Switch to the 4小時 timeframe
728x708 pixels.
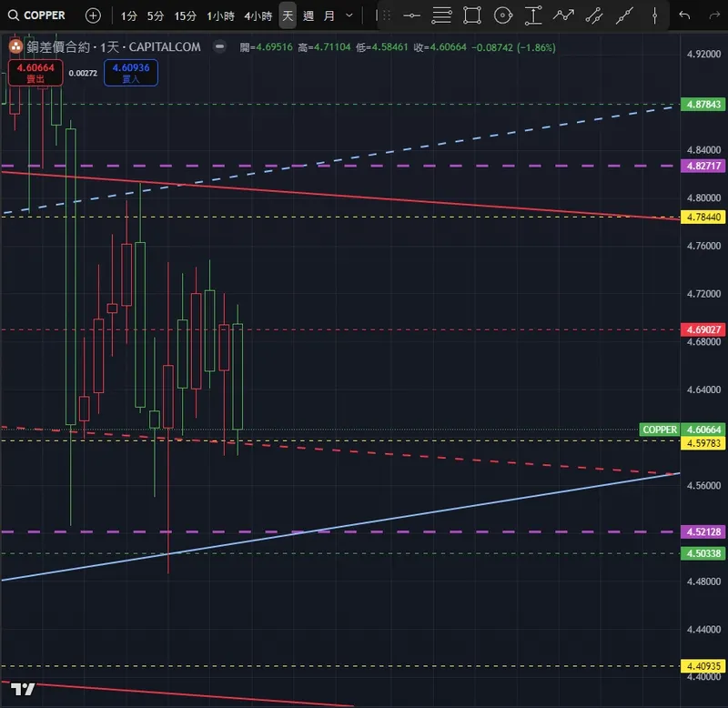(258, 16)
